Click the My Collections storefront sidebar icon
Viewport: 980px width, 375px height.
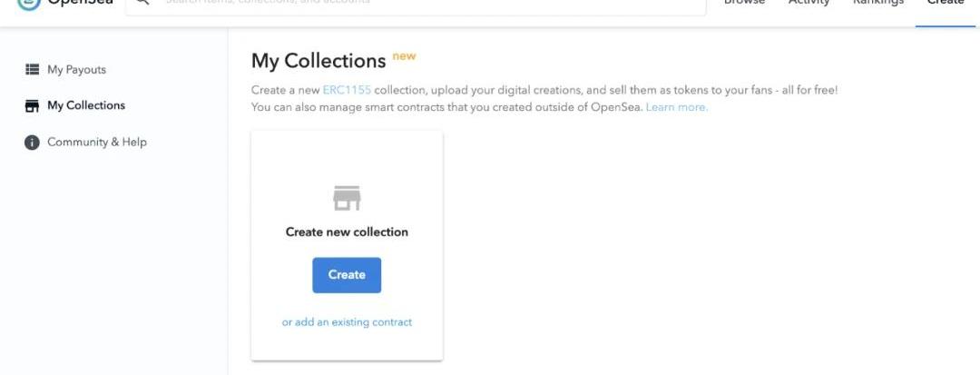click(32, 105)
